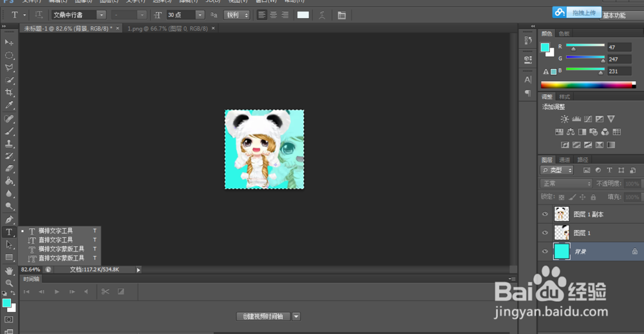The width and height of the screenshot is (644, 334).
Task: Toggle text orientation in options bar
Action: click(x=39, y=15)
